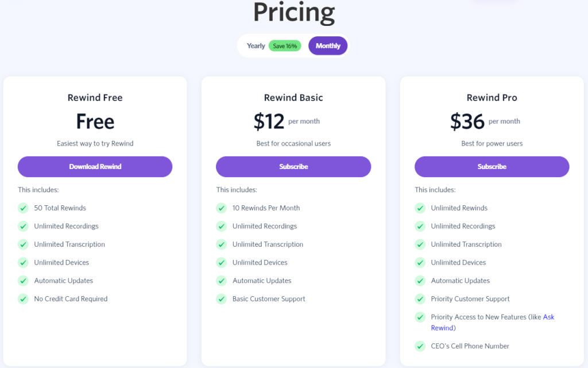
Task: Click checkmark icon next to Priority Customer Support
Action: click(420, 299)
